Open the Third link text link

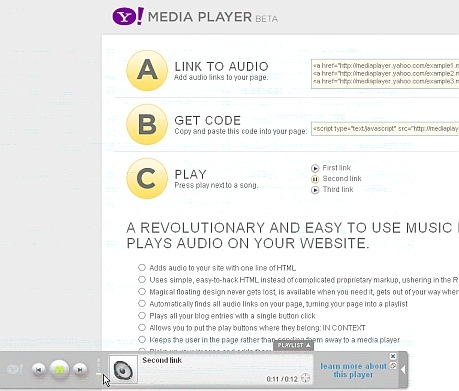click(338, 189)
